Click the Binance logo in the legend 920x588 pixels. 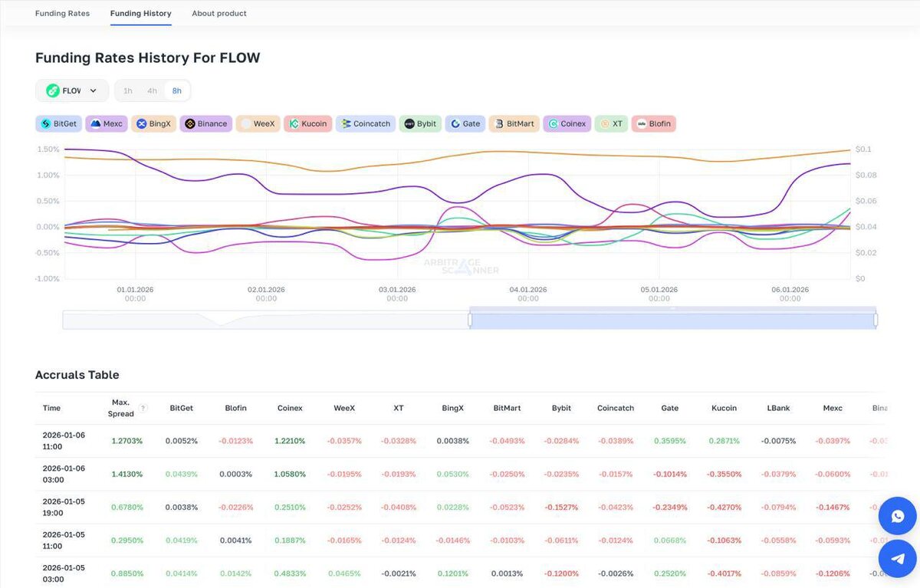pyautogui.click(x=189, y=123)
